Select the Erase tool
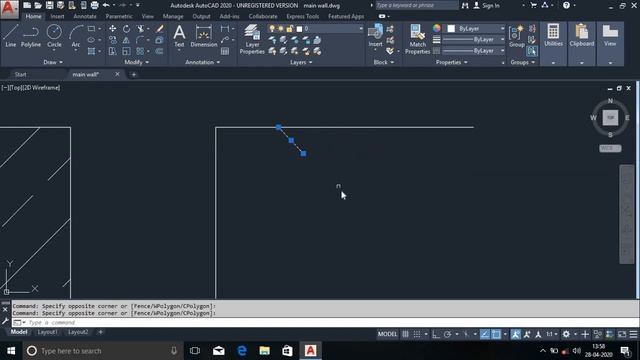 coord(160,29)
